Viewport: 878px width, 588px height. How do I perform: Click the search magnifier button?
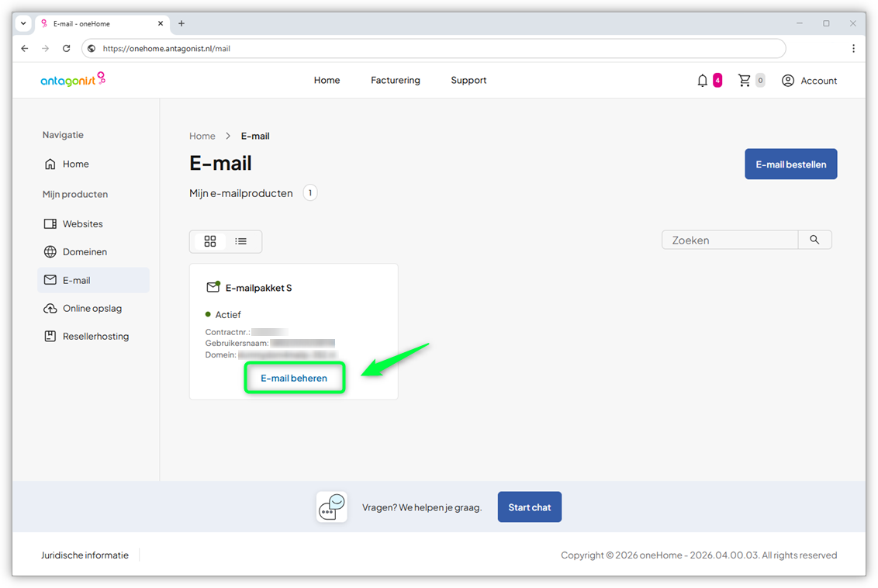click(814, 240)
